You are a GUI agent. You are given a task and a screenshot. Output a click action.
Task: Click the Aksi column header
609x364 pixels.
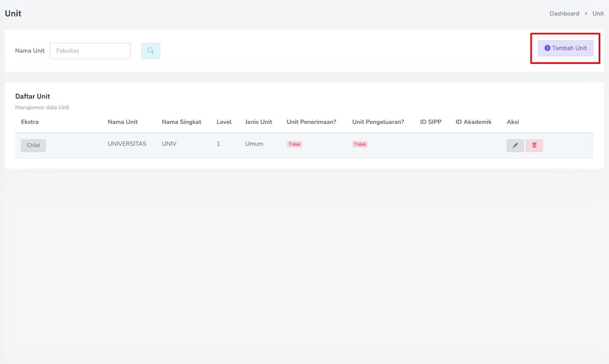coord(512,122)
